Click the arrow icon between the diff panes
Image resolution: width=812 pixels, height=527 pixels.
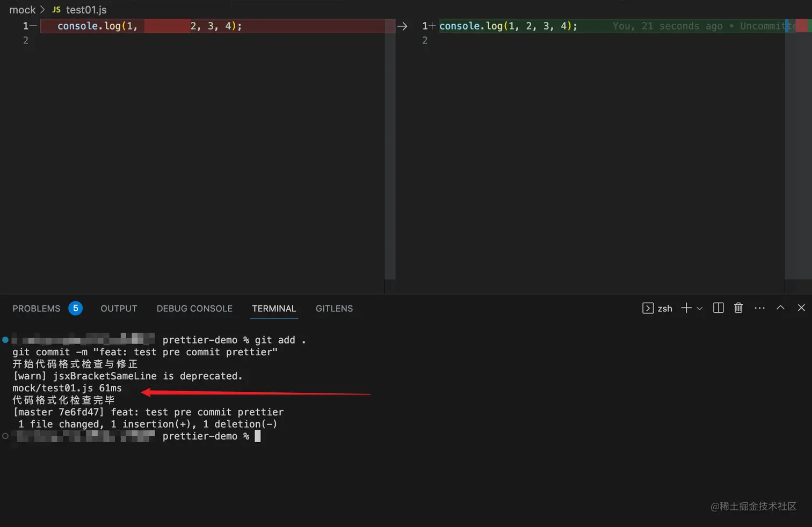pyautogui.click(x=402, y=25)
